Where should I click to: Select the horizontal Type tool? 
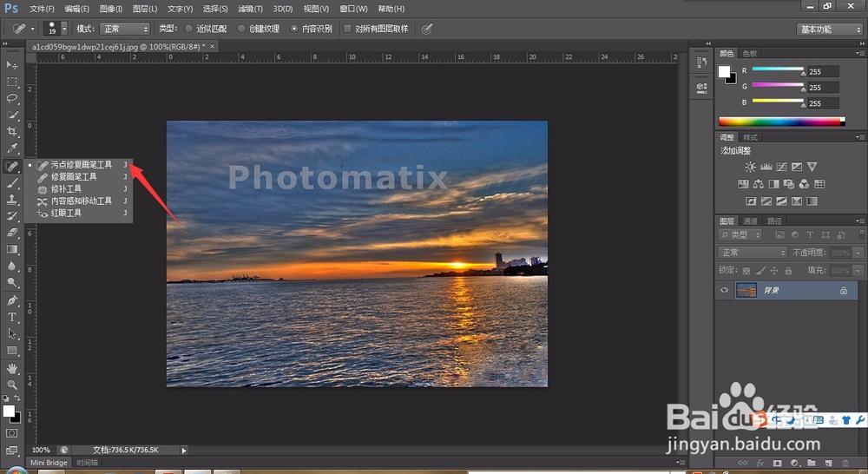click(x=12, y=317)
